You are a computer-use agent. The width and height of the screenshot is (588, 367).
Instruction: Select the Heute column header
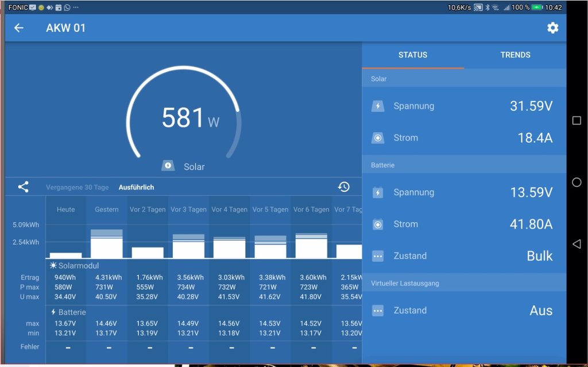[x=65, y=210]
